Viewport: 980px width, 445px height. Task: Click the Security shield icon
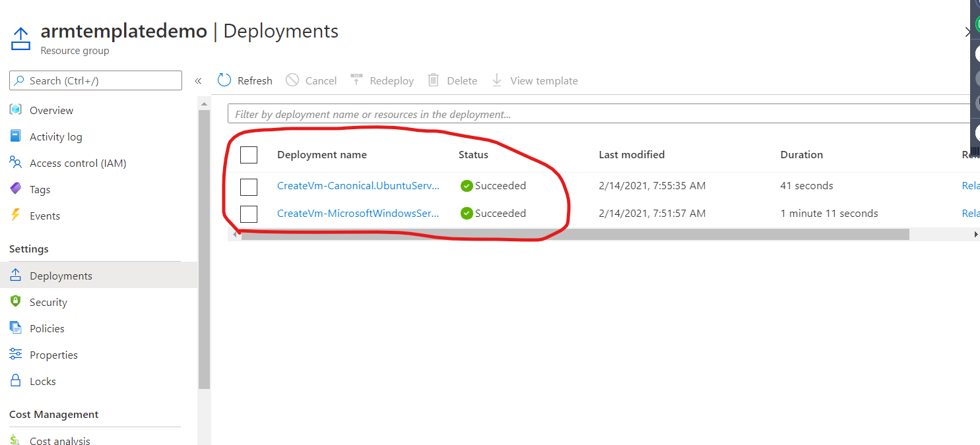pyautogui.click(x=16, y=301)
